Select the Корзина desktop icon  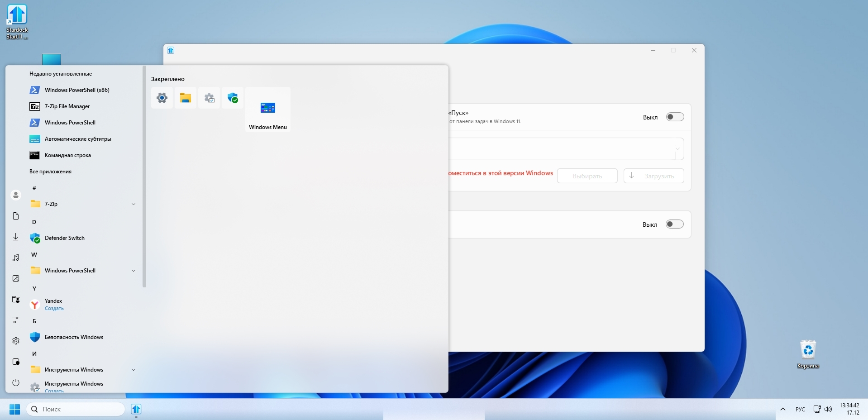808,354
